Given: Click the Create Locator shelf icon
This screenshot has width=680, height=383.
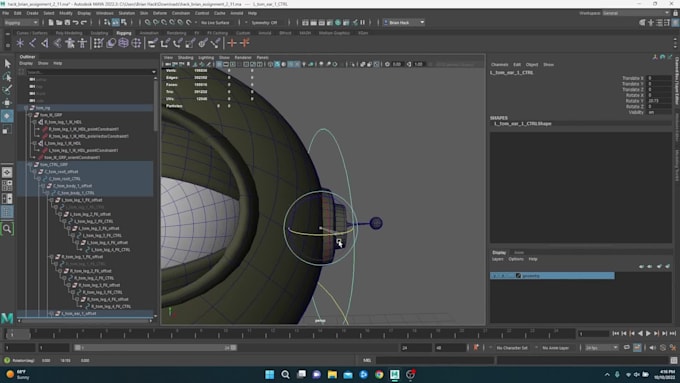Looking at the screenshot, I should 20,43.
